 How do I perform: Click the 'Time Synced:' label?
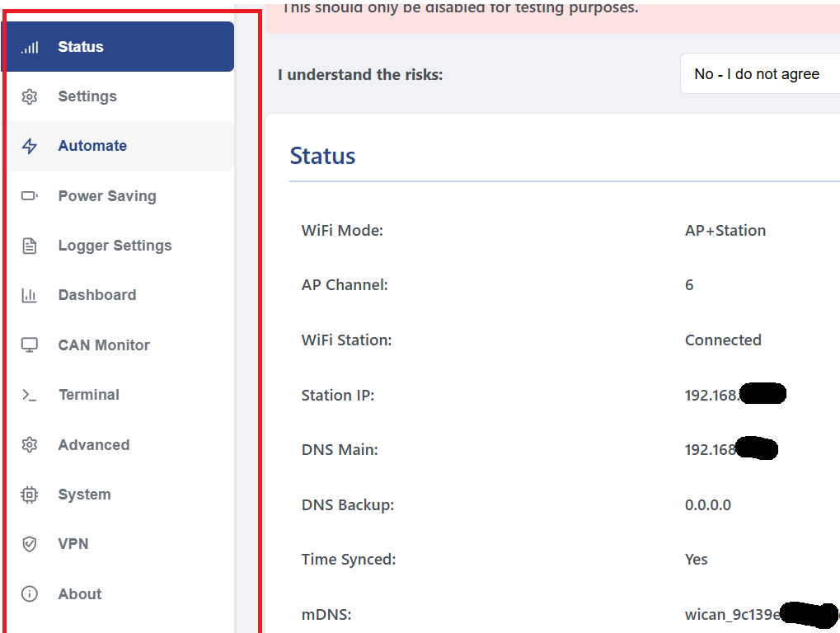pyautogui.click(x=348, y=560)
